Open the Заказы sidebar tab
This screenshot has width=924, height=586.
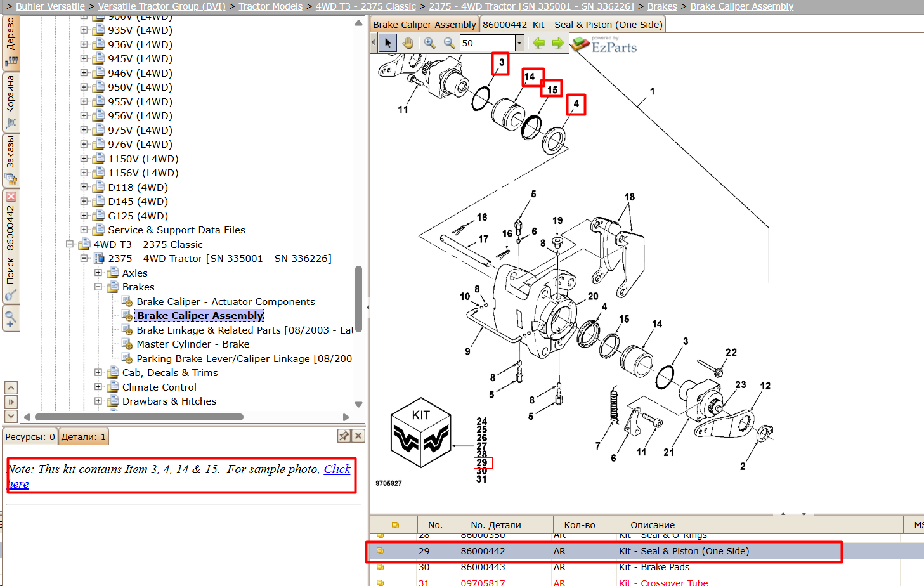pyautogui.click(x=11, y=160)
